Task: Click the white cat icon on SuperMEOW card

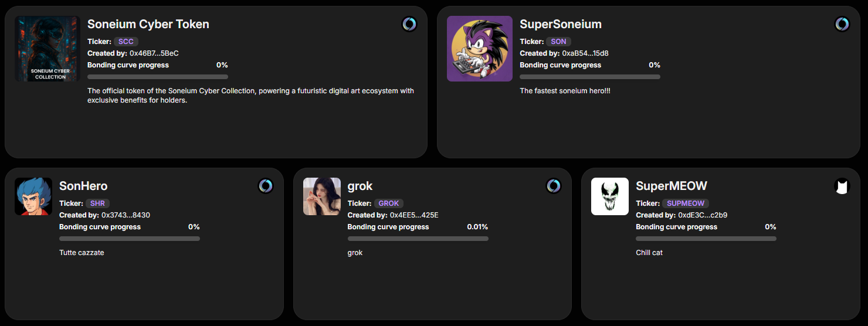Action: (842, 186)
